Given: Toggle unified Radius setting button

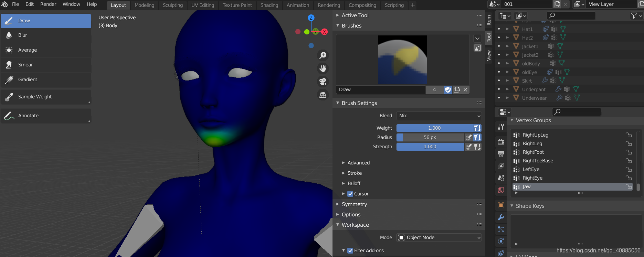Looking at the screenshot, I should coord(477,137).
